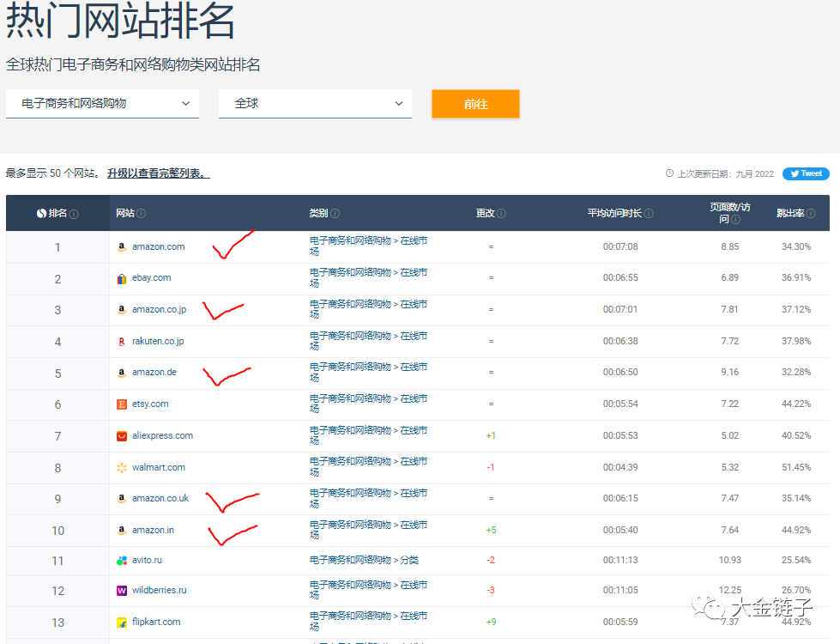Click the aliexpress.com red favicon

pos(122,436)
